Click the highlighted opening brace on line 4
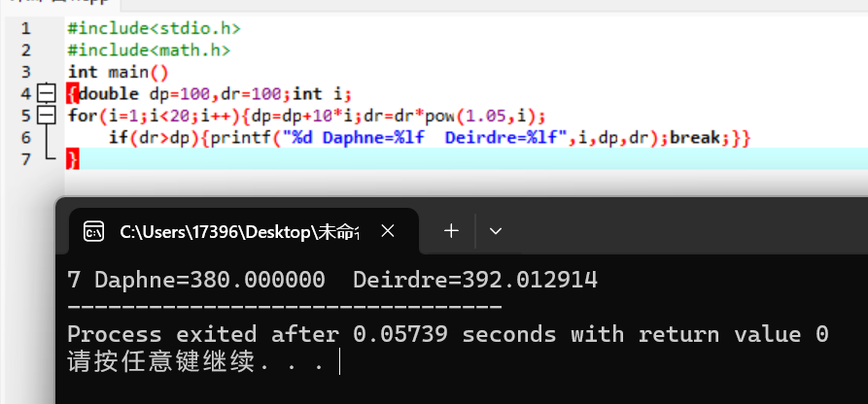 [x=73, y=93]
